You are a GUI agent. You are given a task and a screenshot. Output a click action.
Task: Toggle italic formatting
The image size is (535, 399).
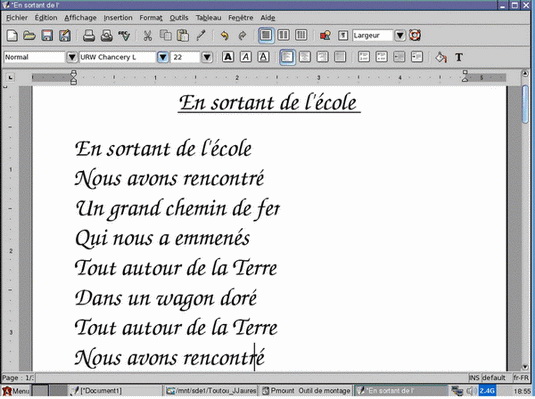tap(246, 57)
